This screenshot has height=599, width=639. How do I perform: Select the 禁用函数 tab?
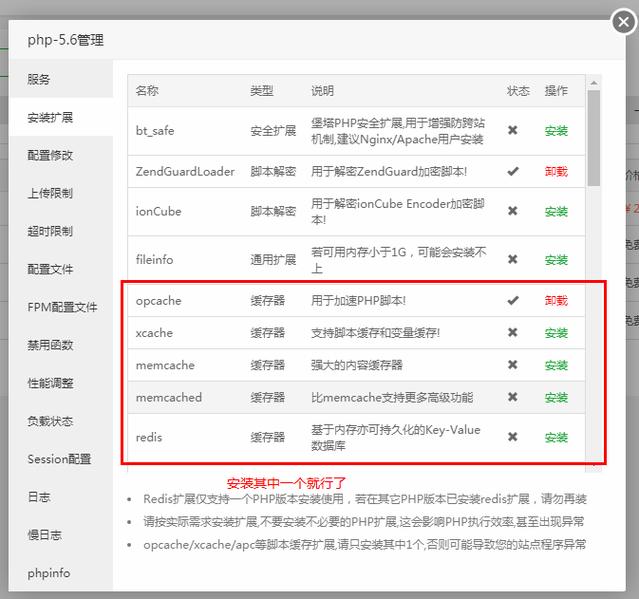61,345
